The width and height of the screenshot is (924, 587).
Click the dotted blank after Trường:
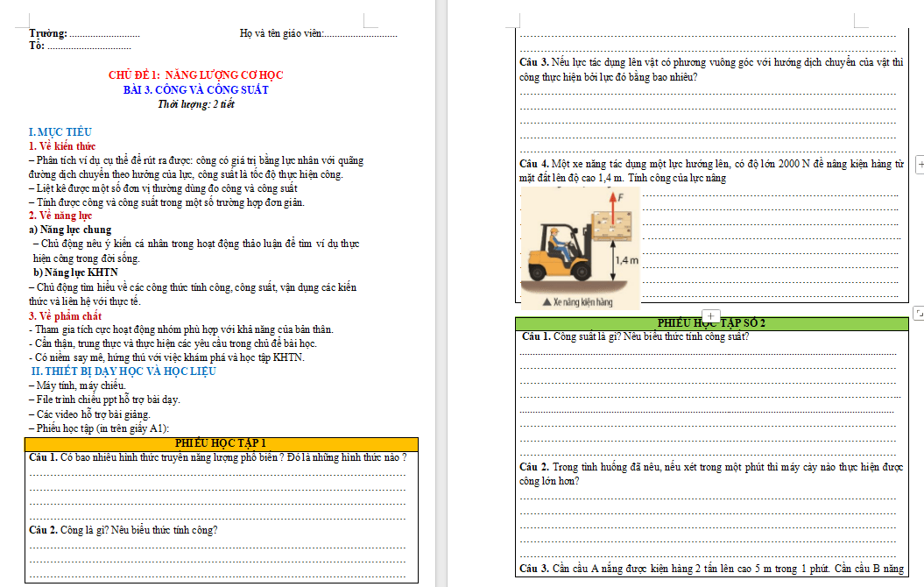104,34
